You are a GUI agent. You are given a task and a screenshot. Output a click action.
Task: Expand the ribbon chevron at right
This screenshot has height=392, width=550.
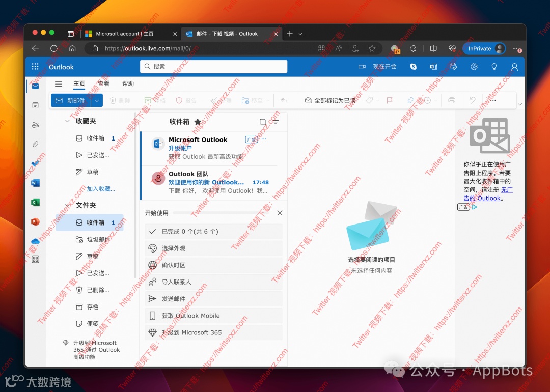click(520, 104)
